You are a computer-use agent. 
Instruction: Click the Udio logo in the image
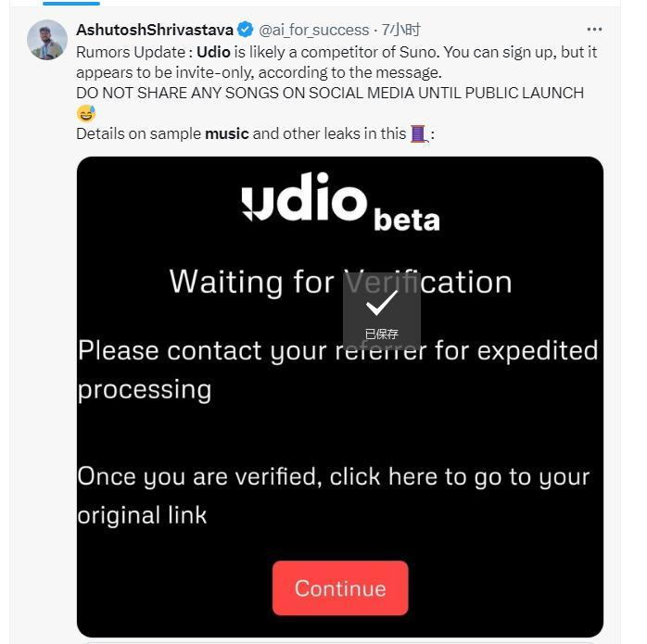(304, 197)
